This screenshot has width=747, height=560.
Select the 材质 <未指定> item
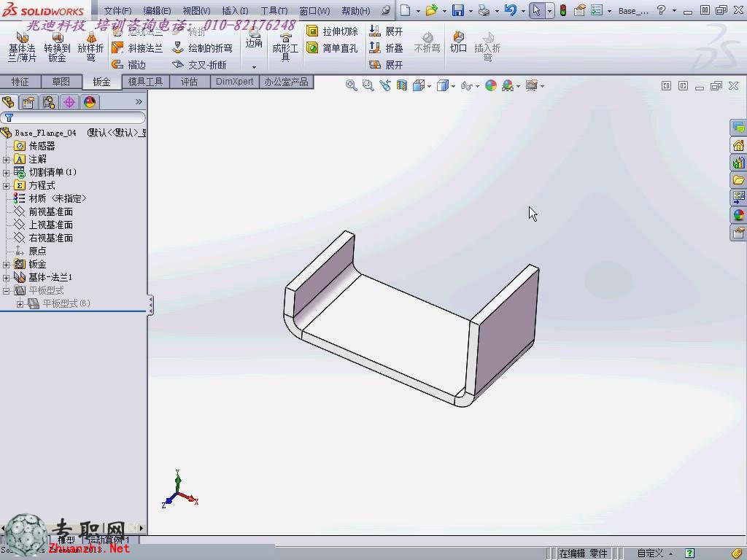point(50,198)
